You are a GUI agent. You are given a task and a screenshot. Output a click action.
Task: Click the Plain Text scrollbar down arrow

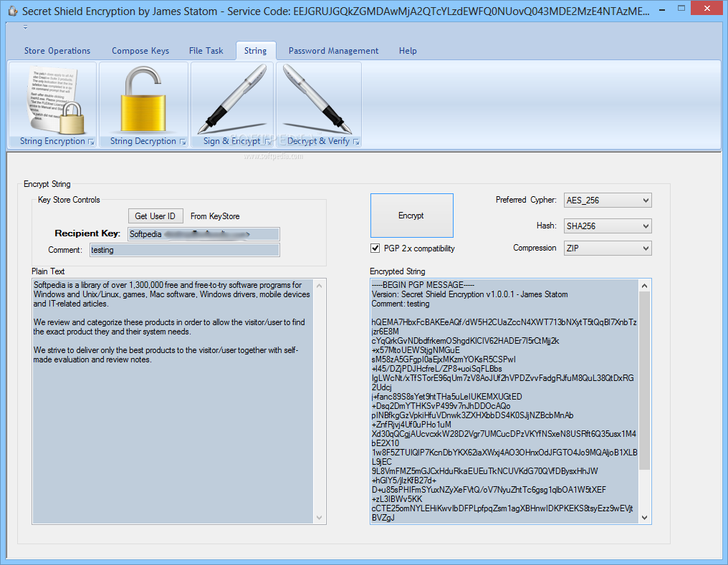[319, 518]
